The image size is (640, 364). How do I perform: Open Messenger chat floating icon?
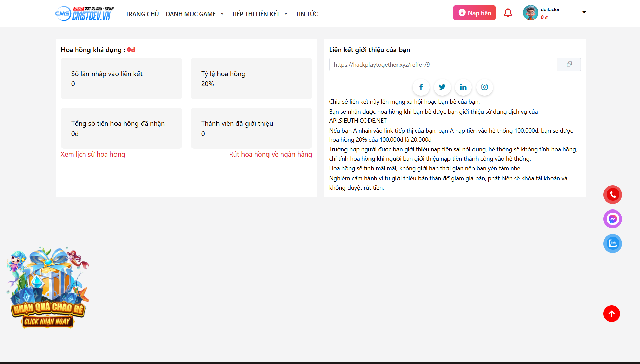(612, 219)
